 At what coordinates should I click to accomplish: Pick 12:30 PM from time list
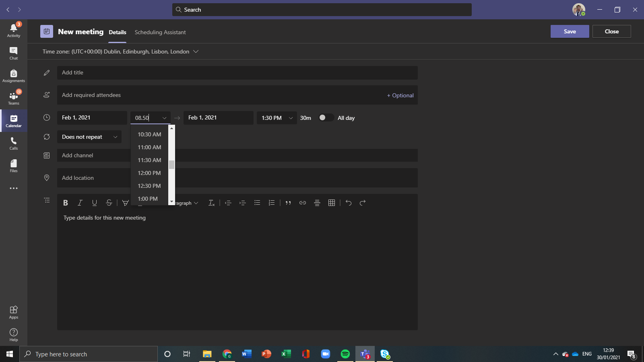coord(150,186)
